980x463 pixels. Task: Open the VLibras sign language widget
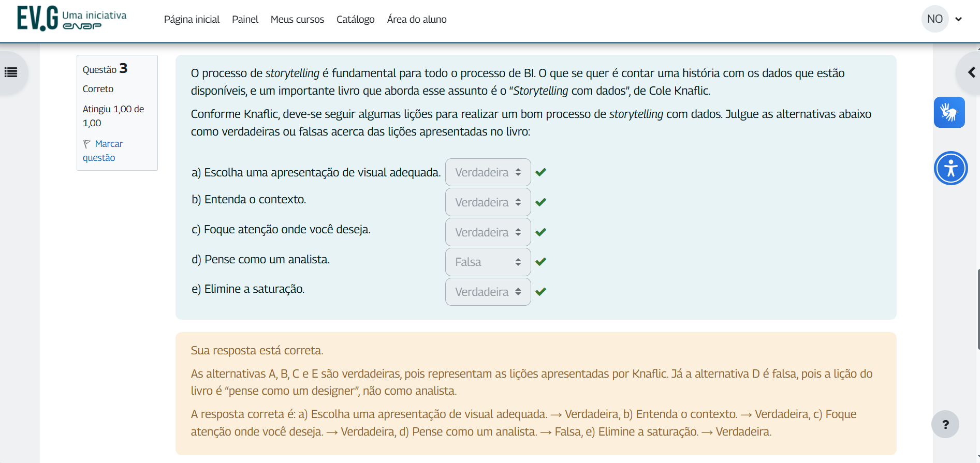pos(949,112)
